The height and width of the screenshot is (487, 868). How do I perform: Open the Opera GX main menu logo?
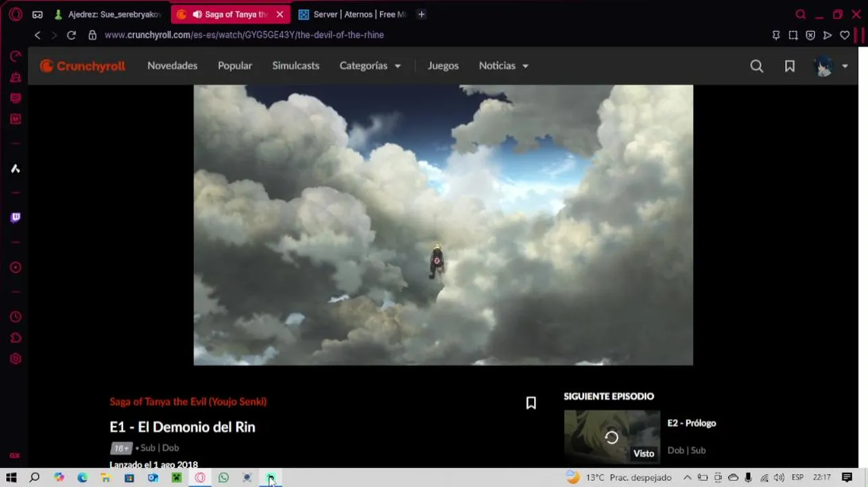(x=15, y=14)
